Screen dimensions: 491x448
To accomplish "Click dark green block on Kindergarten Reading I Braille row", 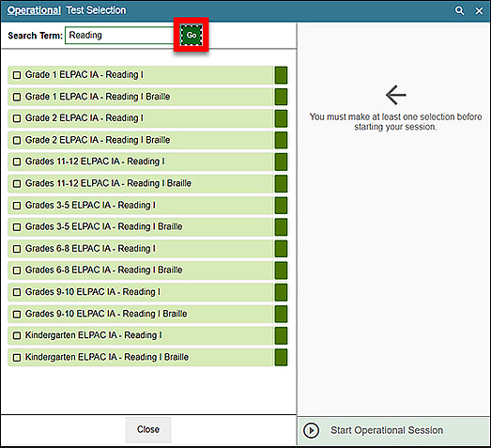I will pyautogui.click(x=281, y=357).
